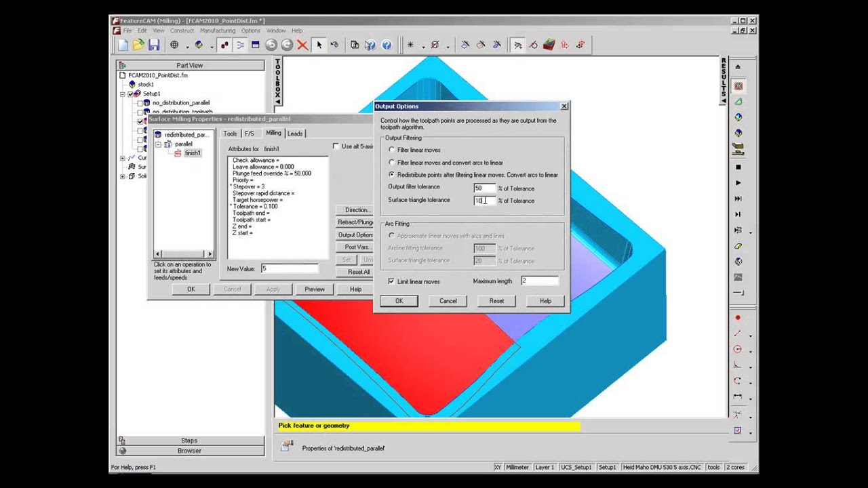Toggle the 'Use alt 5-axis' checkbox
Viewport: 868px width, 488px height.
[x=336, y=146]
